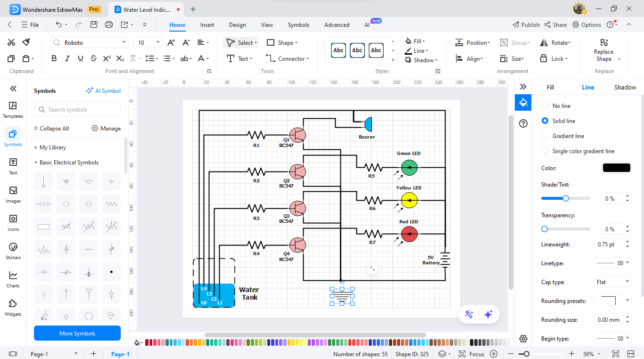Switch to the View ribbon tab
This screenshot has width=644, height=359.
pos(267,25)
